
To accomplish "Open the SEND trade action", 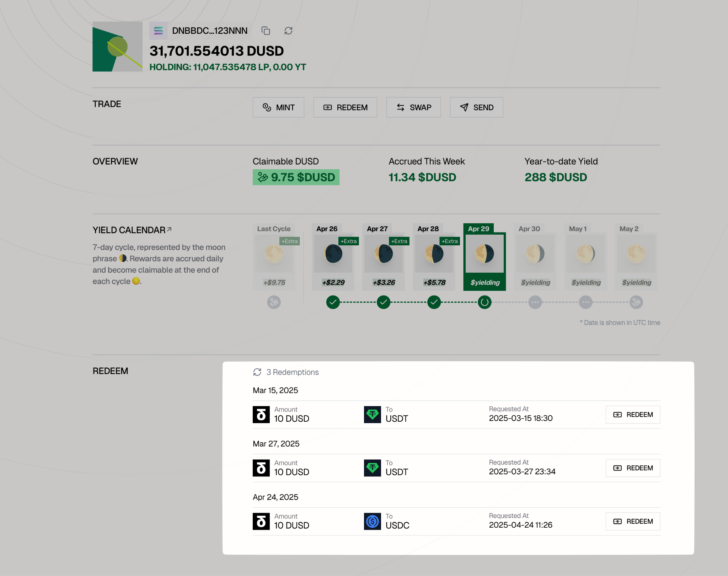I will [x=476, y=107].
